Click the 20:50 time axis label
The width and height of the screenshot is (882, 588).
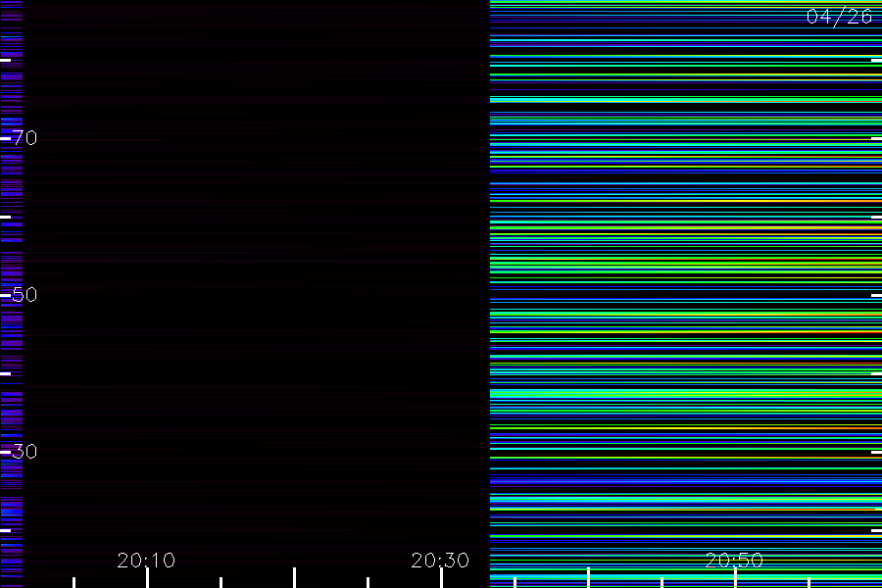tap(734, 561)
